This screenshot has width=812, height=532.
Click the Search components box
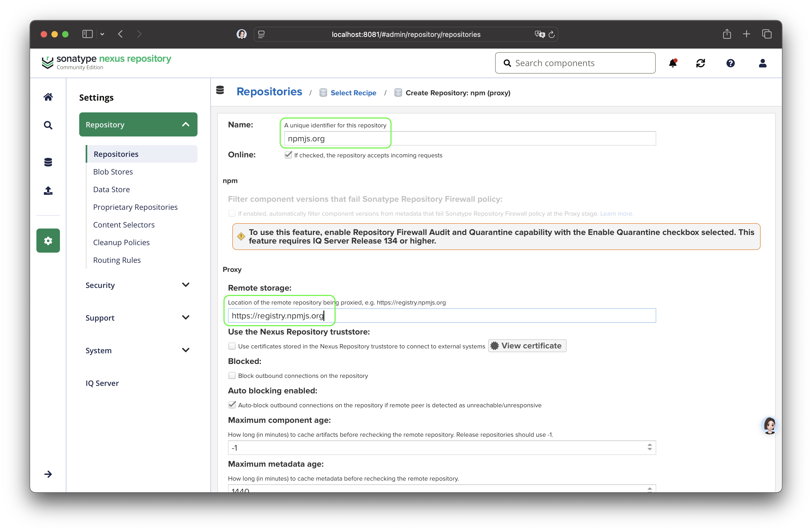(575, 63)
